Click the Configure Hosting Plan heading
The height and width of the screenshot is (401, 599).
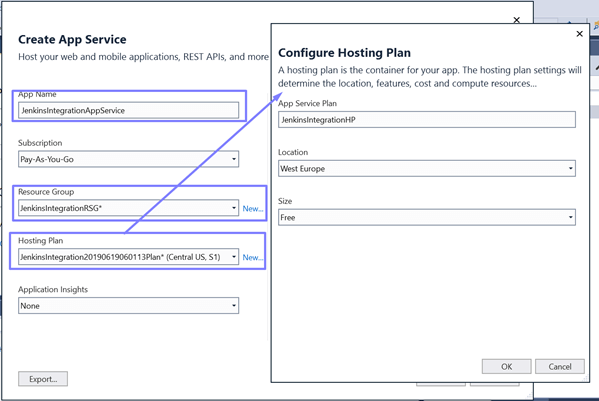click(x=344, y=53)
